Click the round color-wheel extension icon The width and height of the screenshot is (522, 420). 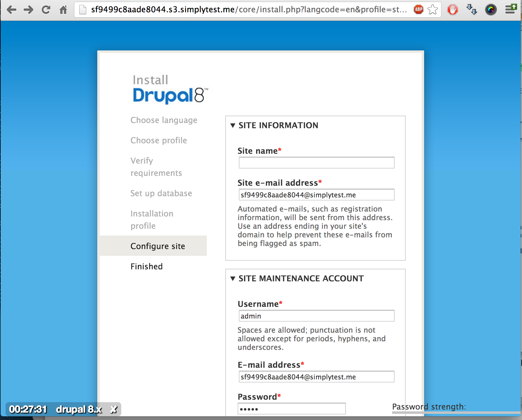coord(491,10)
